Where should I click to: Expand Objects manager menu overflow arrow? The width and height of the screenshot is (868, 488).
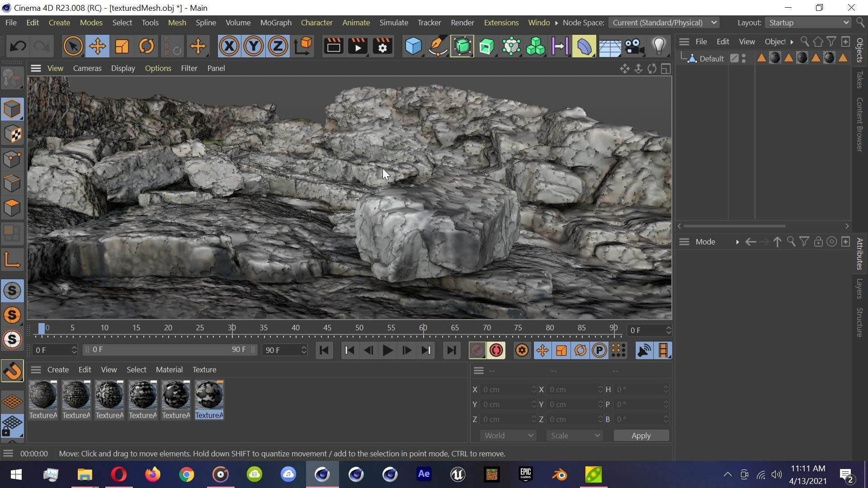pos(792,42)
